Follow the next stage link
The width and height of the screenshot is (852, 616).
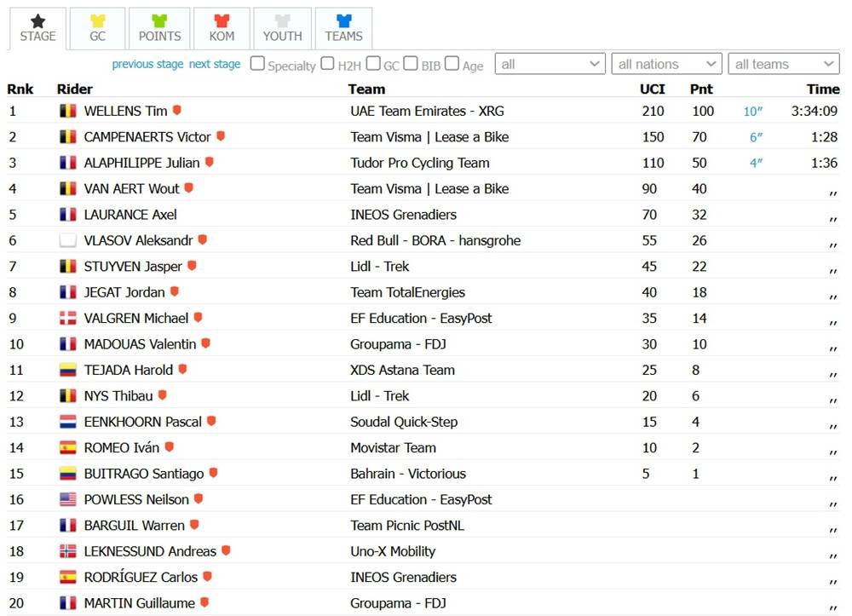[215, 64]
